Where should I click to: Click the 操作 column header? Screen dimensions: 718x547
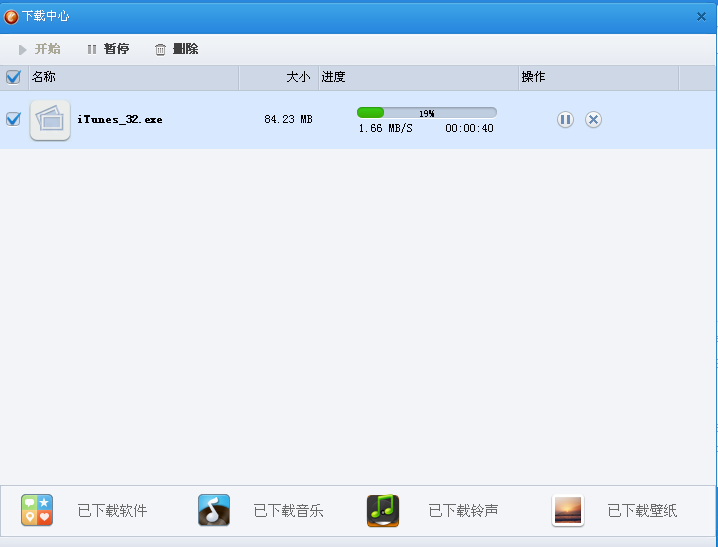point(599,77)
